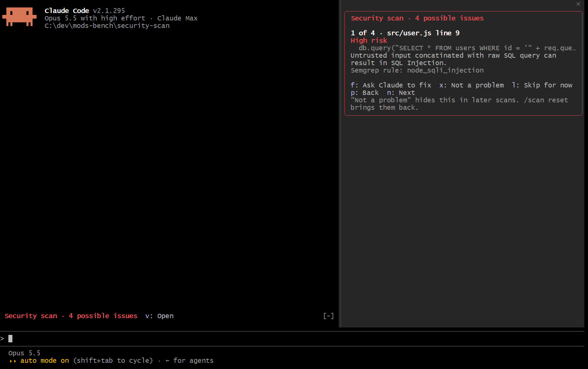
Task: Click the Claude Code mascot logo
Action: [19, 17]
